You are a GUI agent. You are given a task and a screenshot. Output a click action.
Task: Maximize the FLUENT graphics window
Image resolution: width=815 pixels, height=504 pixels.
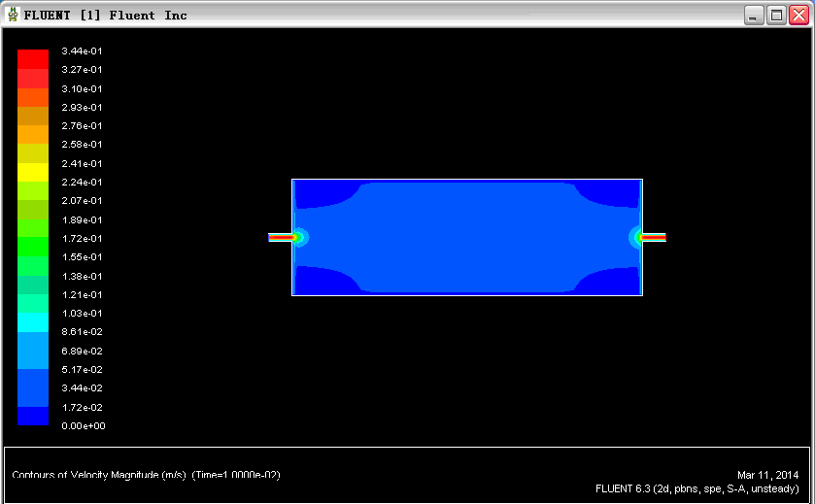tap(776, 15)
